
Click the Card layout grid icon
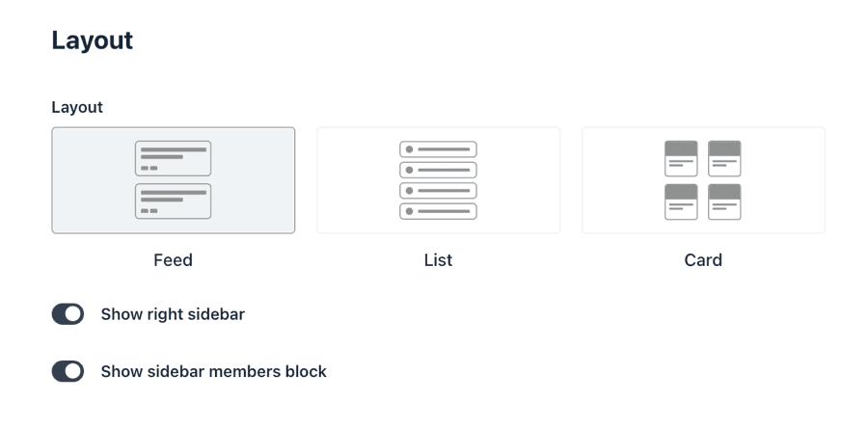703,180
